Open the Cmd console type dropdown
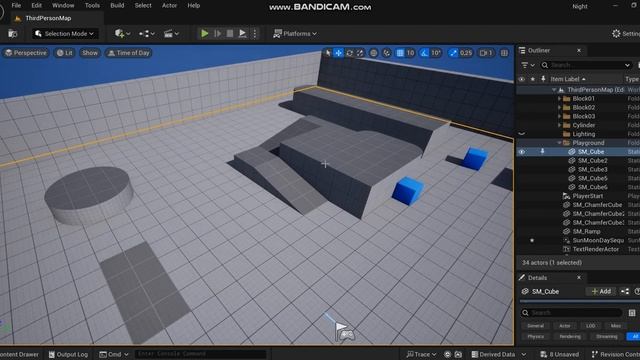 pyautogui.click(x=114, y=354)
